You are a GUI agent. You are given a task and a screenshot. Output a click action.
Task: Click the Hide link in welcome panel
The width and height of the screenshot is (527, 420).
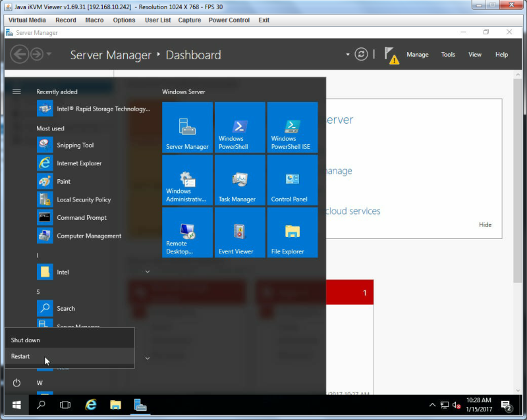point(485,224)
